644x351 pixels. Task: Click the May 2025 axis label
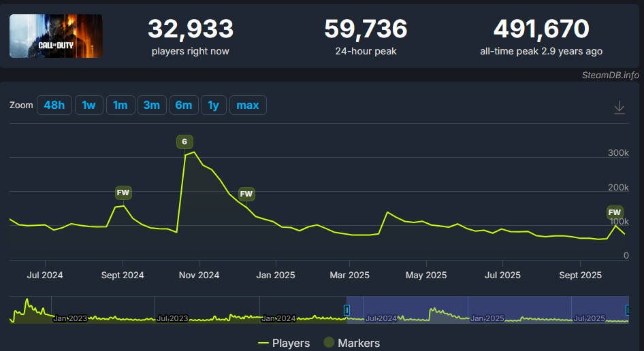click(x=426, y=275)
